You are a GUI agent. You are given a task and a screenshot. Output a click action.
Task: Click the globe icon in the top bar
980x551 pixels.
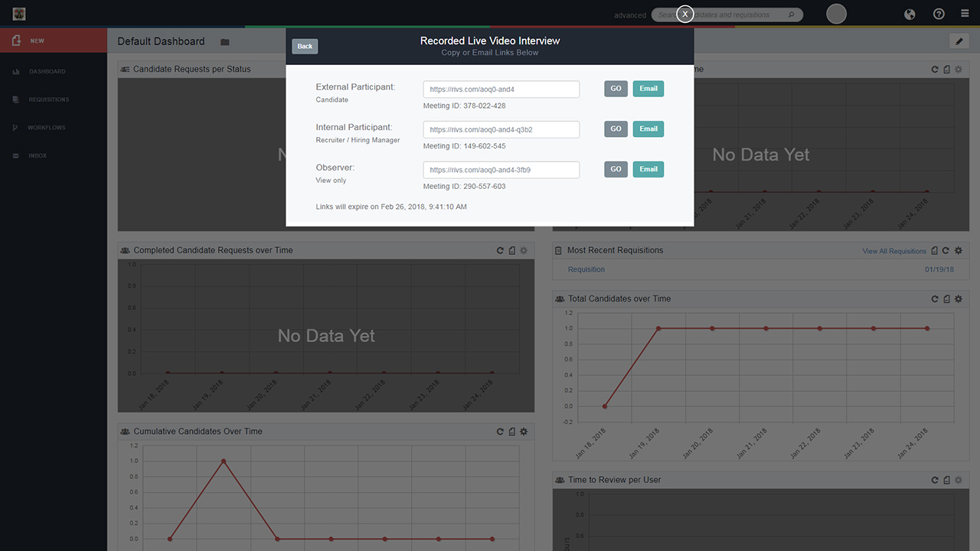tap(910, 14)
